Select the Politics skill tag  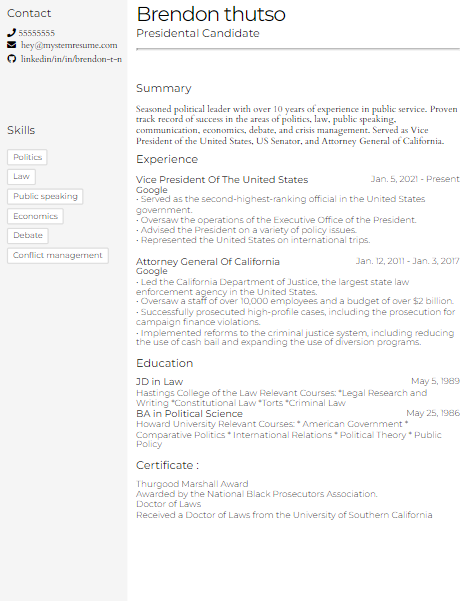coord(27,157)
